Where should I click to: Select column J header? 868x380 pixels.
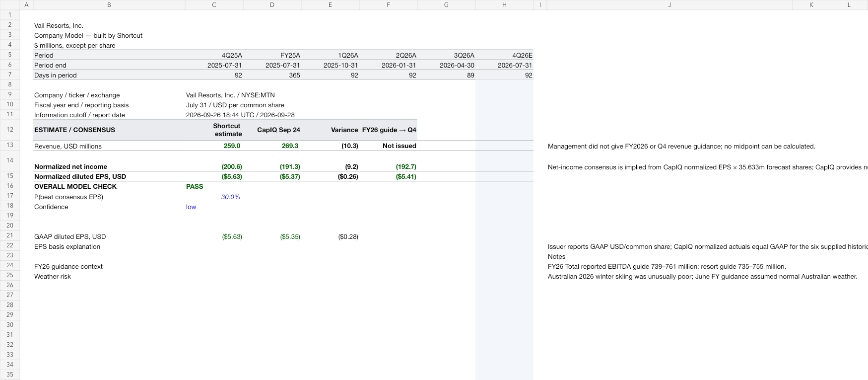click(669, 5)
